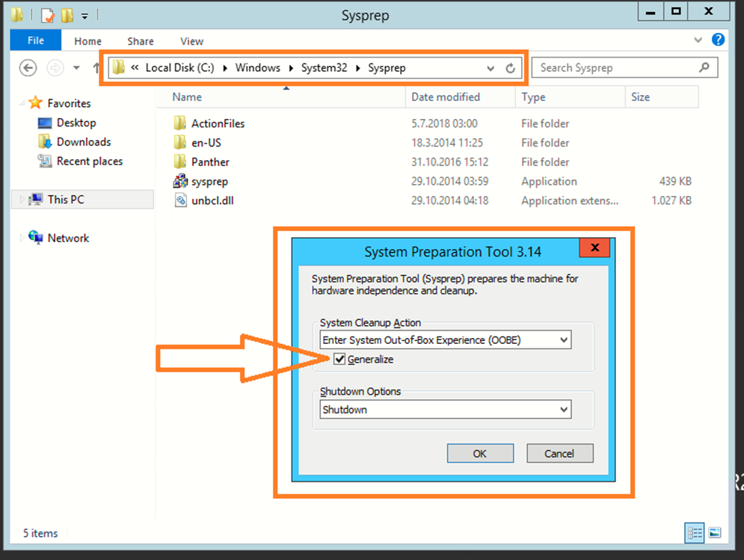Viewport: 744px width, 560px height.
Task: Select Network in navigation pane
Action: (x=68, y=238)
